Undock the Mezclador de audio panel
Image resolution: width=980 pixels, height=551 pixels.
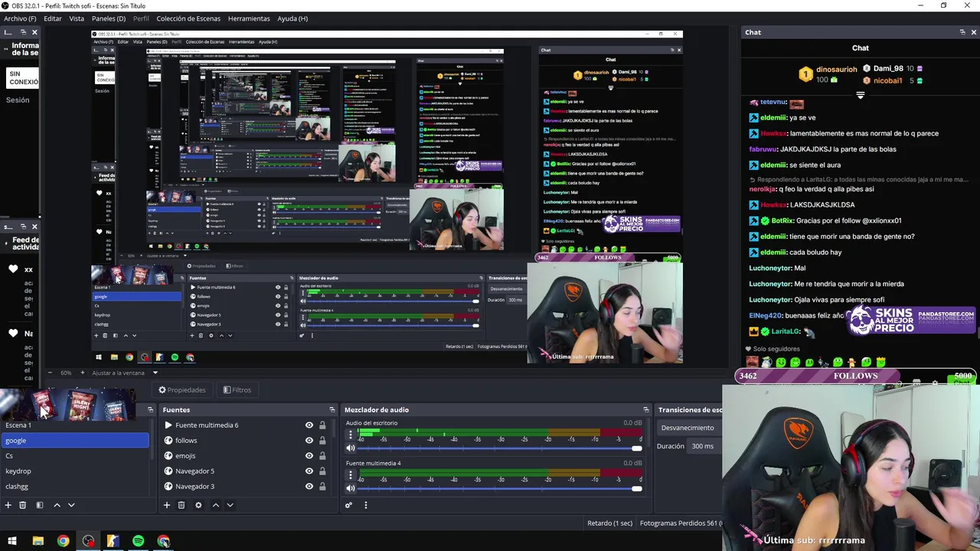pos(645,409)
